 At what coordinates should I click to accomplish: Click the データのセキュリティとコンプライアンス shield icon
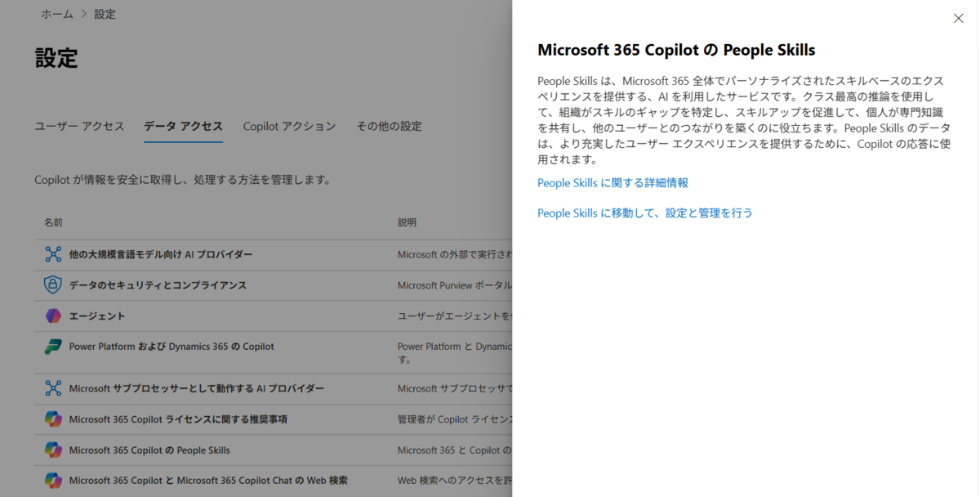click(x=53, y=285)
